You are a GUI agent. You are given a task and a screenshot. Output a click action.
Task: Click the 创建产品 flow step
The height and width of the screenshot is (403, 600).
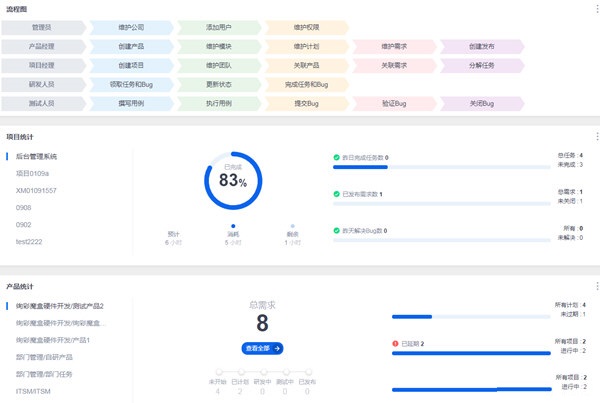(x=131, y=46)
